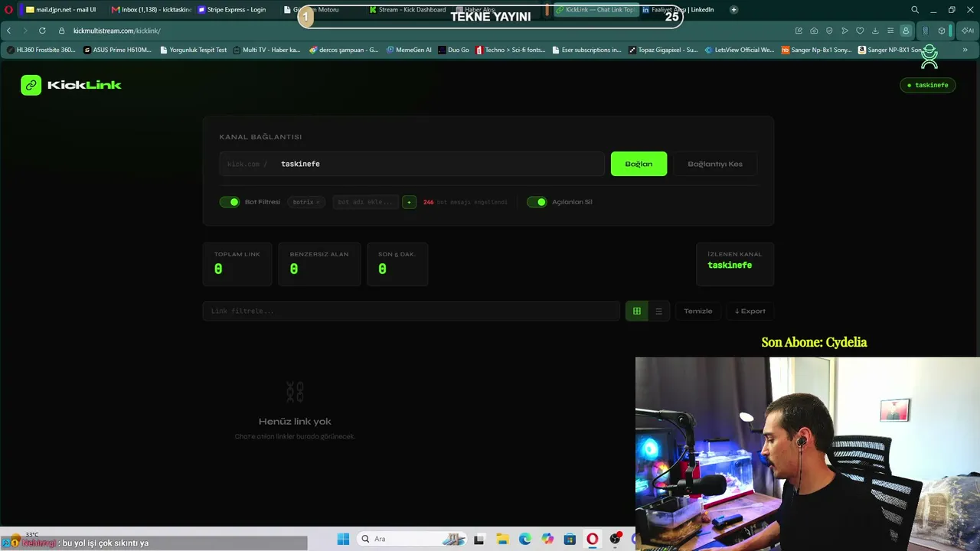Click Opera icon on the taskbar
This screenshot has height=551, width=980.
coord(593,539)
